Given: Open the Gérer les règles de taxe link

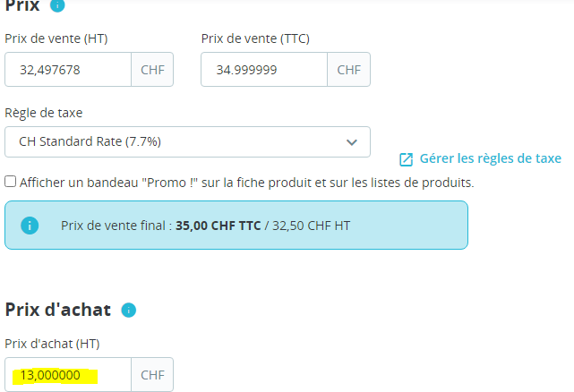Looking at the screenshot, I should (491, 158).
